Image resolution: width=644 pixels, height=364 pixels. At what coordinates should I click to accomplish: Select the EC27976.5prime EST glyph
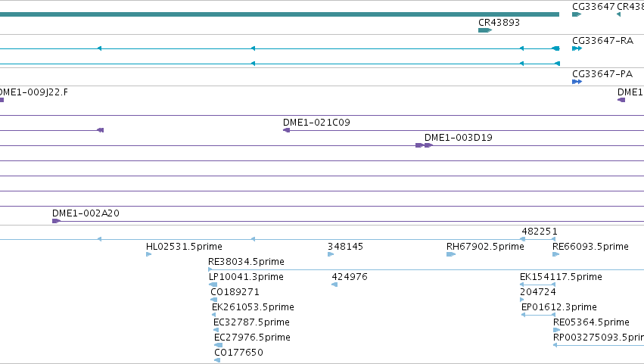coord(219,345)
